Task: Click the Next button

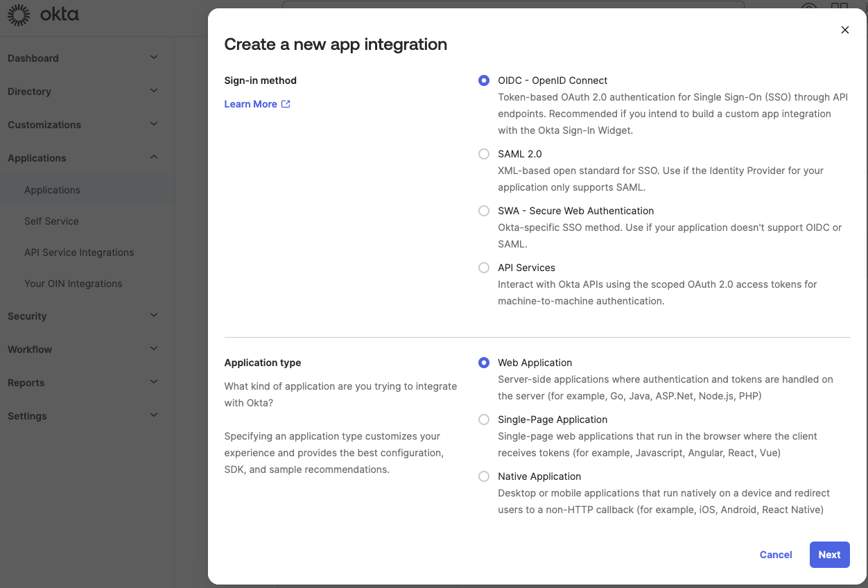Action: pos(829,555)
